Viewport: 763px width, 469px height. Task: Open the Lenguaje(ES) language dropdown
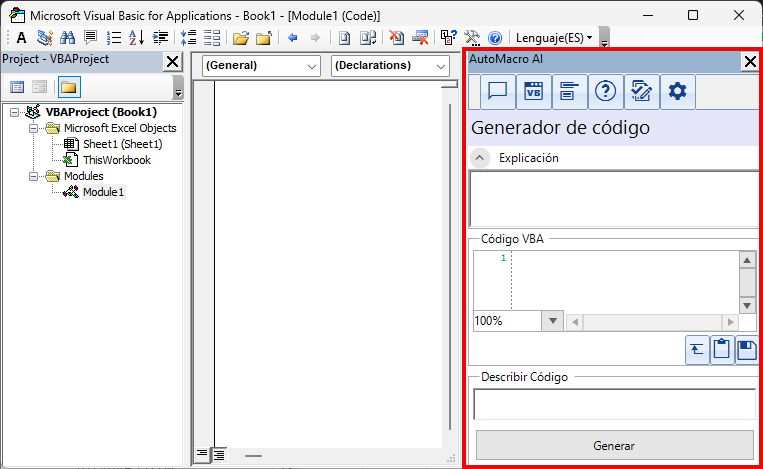pyautogui.click(x=554, y=37)
